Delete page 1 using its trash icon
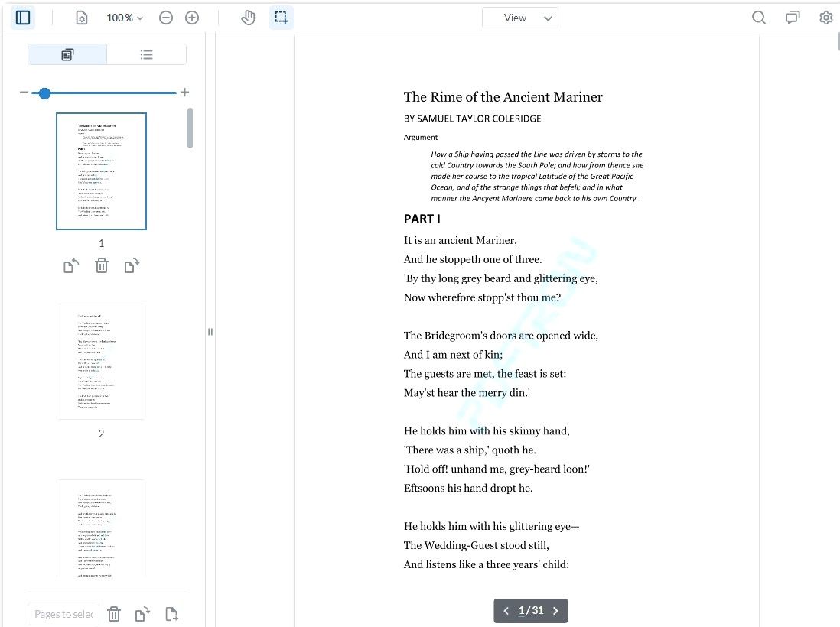The image size is (840, 627). 102,265
